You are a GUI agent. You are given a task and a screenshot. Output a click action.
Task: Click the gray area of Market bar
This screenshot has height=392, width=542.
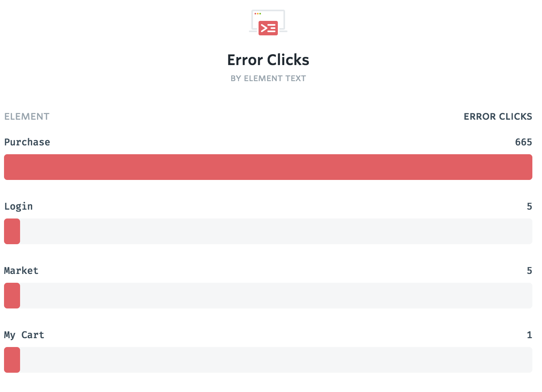click(276, 296)
